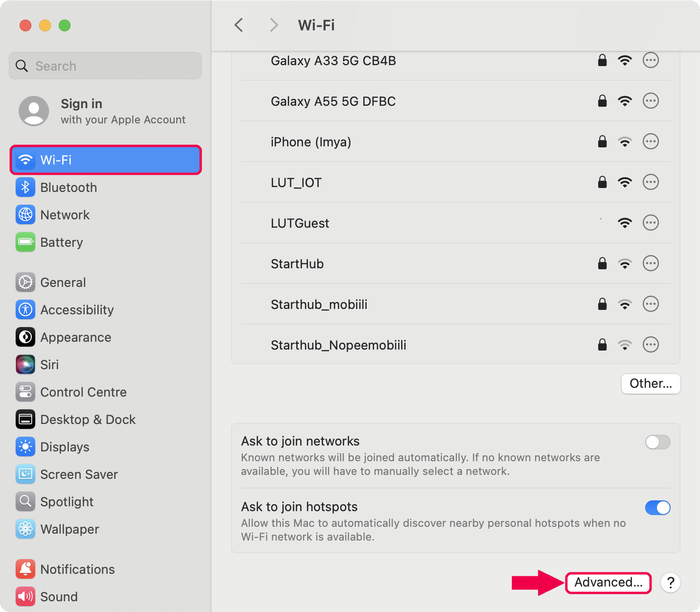Open Displays settings from sidebar
Image resolution: width=700 pixels, height=612 pixels.
click(25, 447)
